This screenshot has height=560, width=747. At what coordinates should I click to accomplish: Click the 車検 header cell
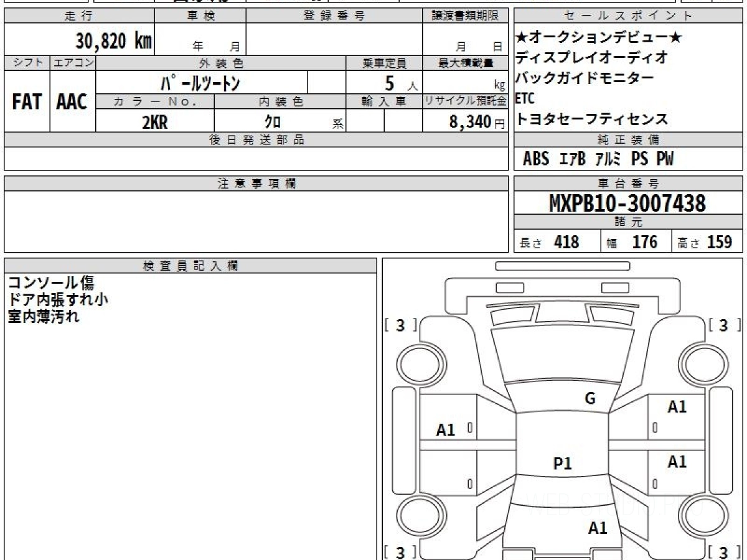[x=200, y=16]
